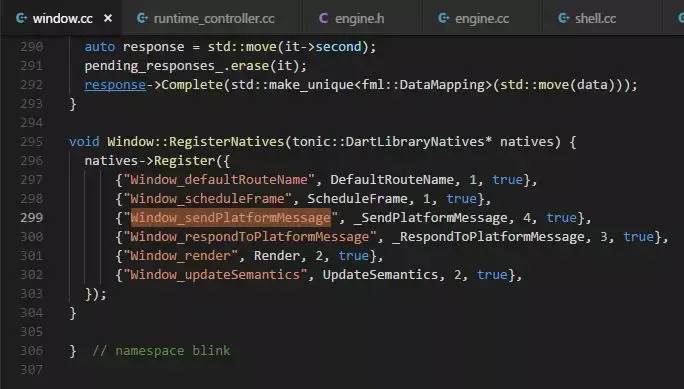Click natives->Register on line 296

(x=150, y=161)
